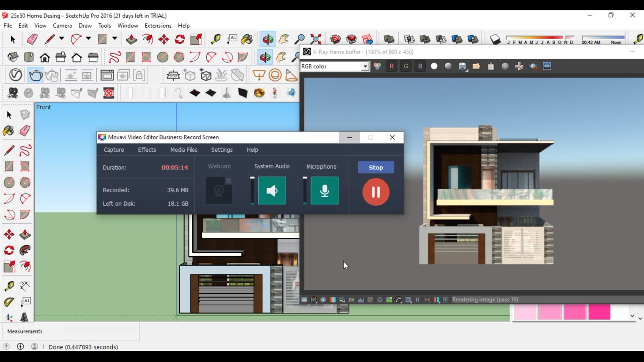Toggle Microphone recording in Movavi
The width and height of the screenshot is (644, 362).
pos(325,191)
